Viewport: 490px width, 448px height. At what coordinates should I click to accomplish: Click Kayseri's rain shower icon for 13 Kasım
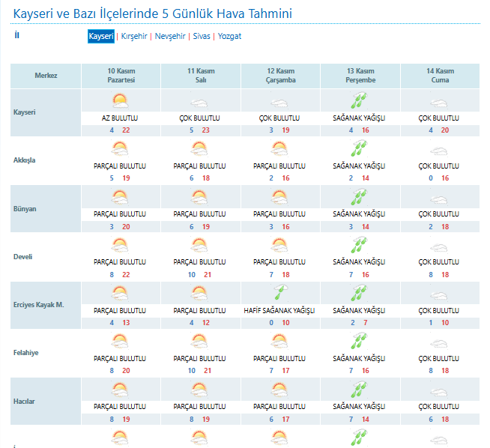point(359,101)
